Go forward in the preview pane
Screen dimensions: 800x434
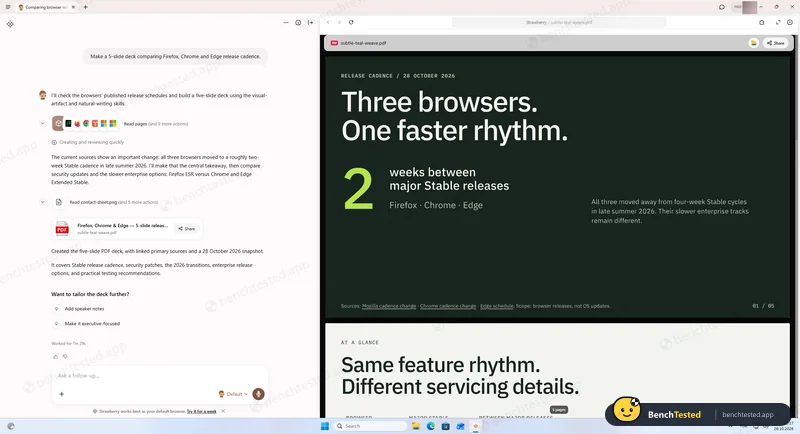[339, 22]
